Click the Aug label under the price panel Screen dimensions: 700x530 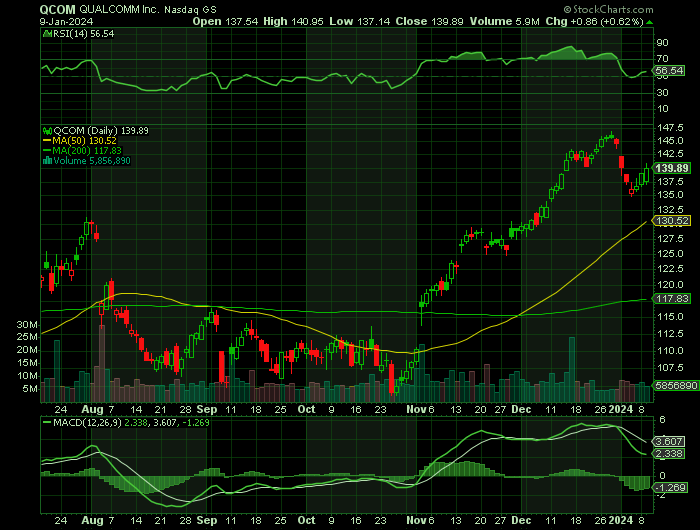pyautogui.click(x=92, y=409)
